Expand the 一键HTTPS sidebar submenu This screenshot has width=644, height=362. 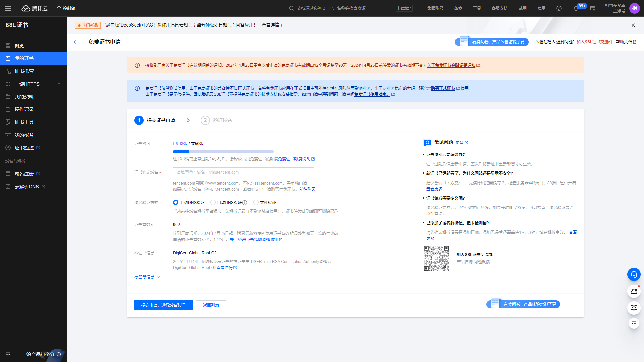coord(34,84)
